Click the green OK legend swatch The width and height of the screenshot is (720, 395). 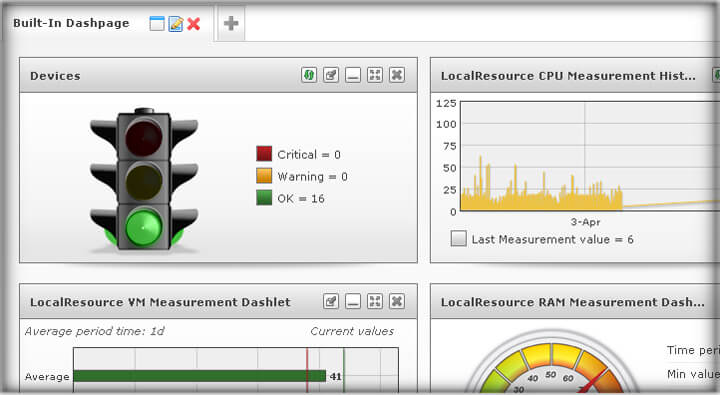click(x=264, y=198)
